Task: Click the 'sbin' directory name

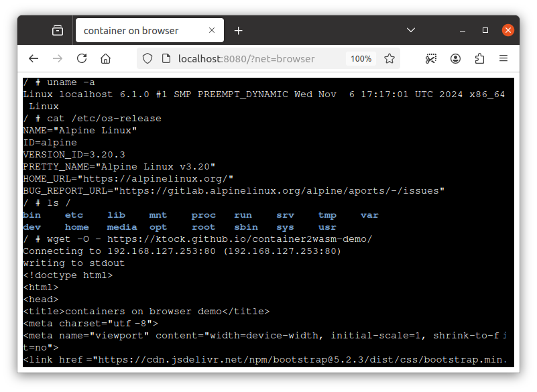Action: point(246,227)
